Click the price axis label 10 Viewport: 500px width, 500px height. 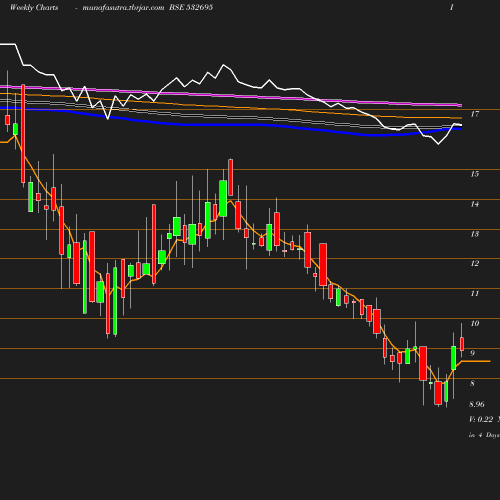pyautogui.click(x=475, y=323)
